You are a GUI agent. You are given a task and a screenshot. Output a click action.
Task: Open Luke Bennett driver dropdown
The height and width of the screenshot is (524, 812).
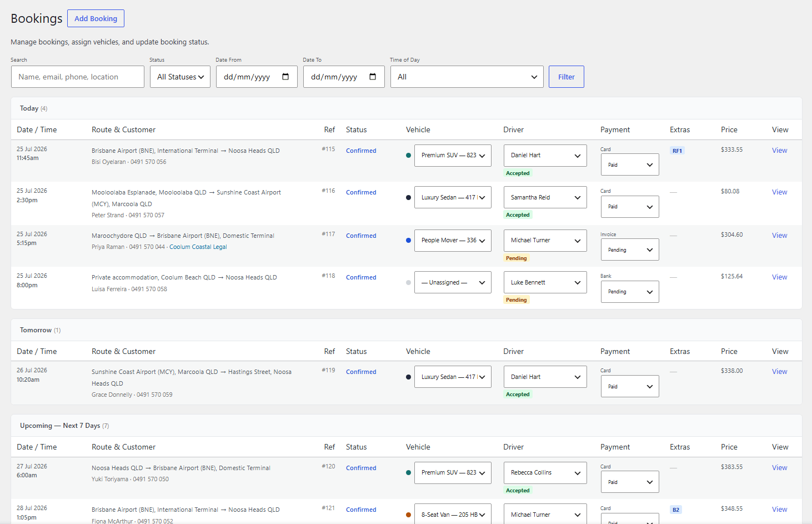point(545,282)
